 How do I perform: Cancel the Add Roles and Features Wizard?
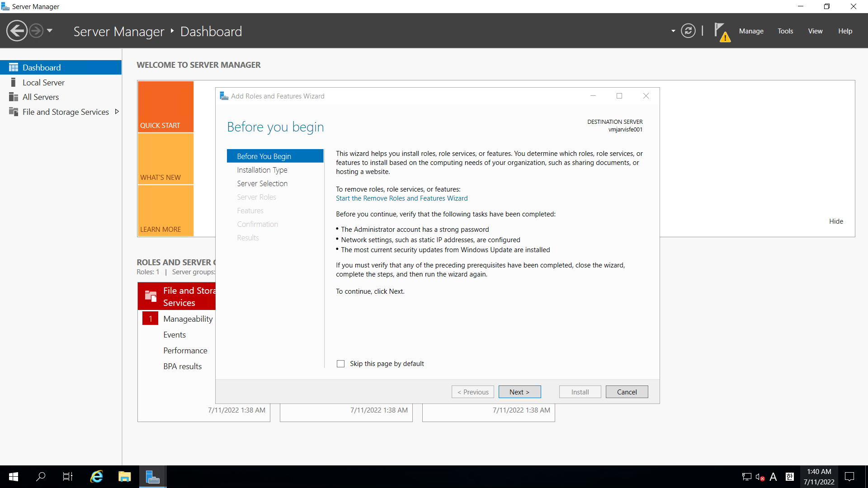[627, 392]
